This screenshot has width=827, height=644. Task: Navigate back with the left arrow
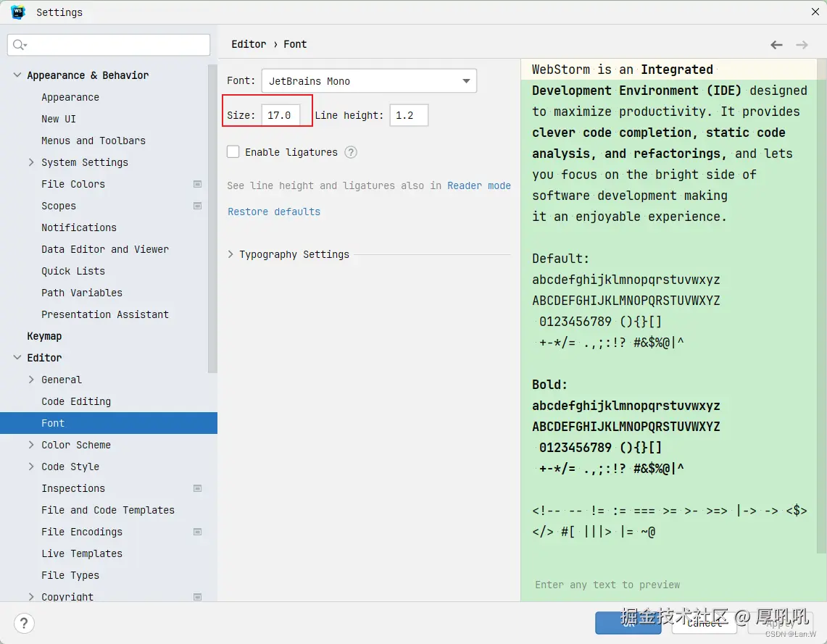coord(776,45)
